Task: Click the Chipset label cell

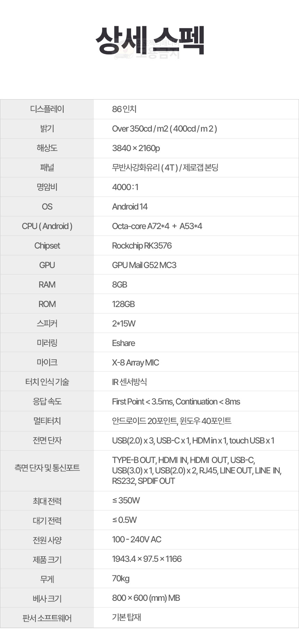Action: tap(47, 246)
